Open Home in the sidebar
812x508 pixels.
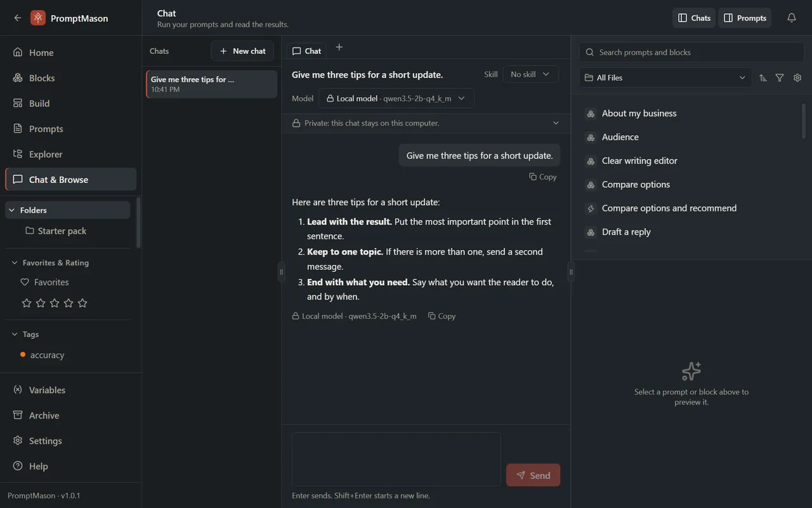tap(70, 53)
